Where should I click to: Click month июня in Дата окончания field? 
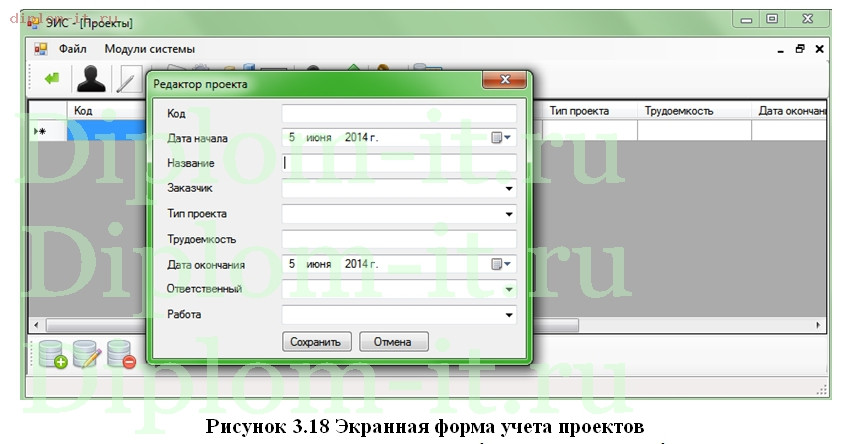pos(319,264)
